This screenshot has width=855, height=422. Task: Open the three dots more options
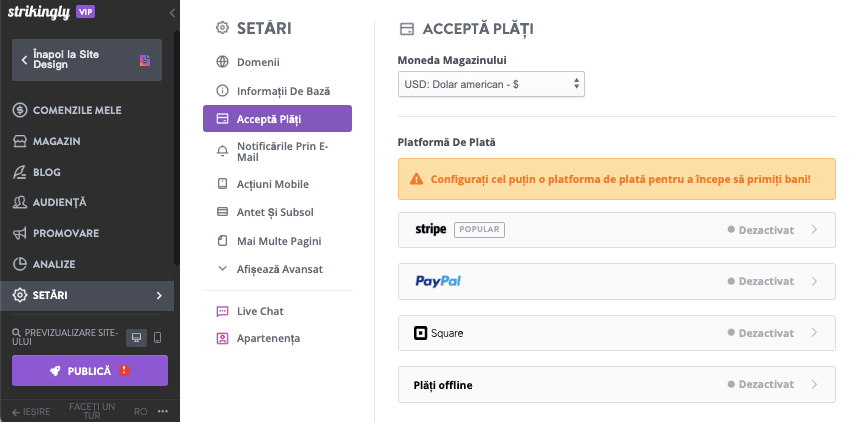[162, 412]
